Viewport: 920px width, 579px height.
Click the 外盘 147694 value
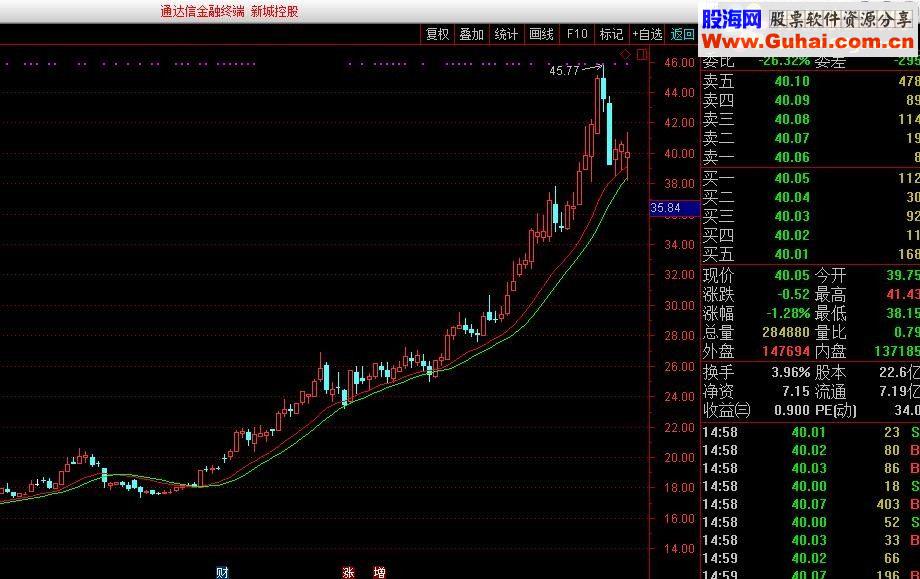(786, 351)
